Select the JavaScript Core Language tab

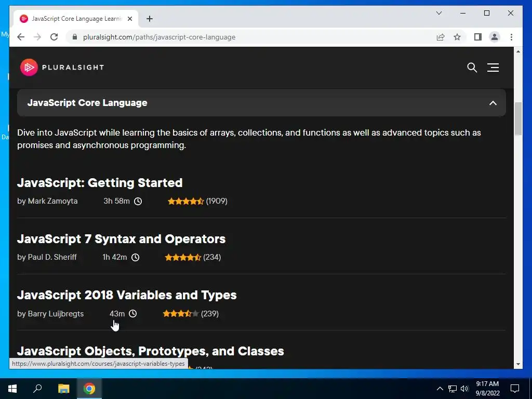pyautogui.click(x=76, y=19)
